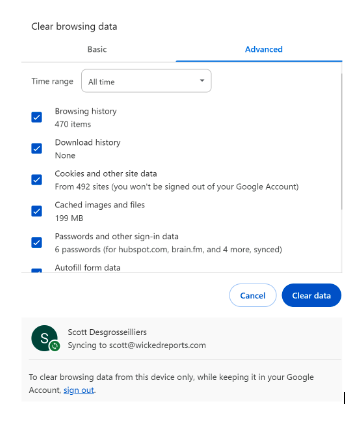Uncheck Cookies and other site data

tap(37, 180)
